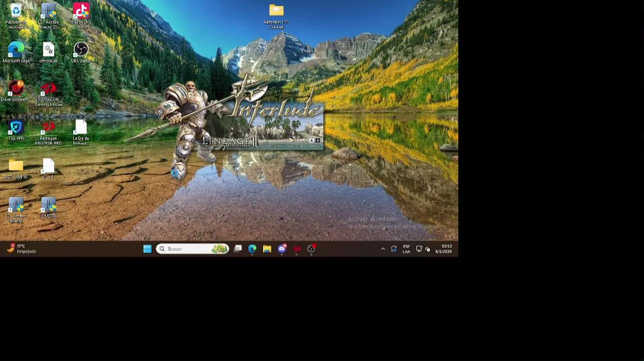Viewport: 644px width, 361px height.
Task: Open REDRAGON Gaming Mouse shortcut
Action: pyautogui.click(x=48, y=94)
